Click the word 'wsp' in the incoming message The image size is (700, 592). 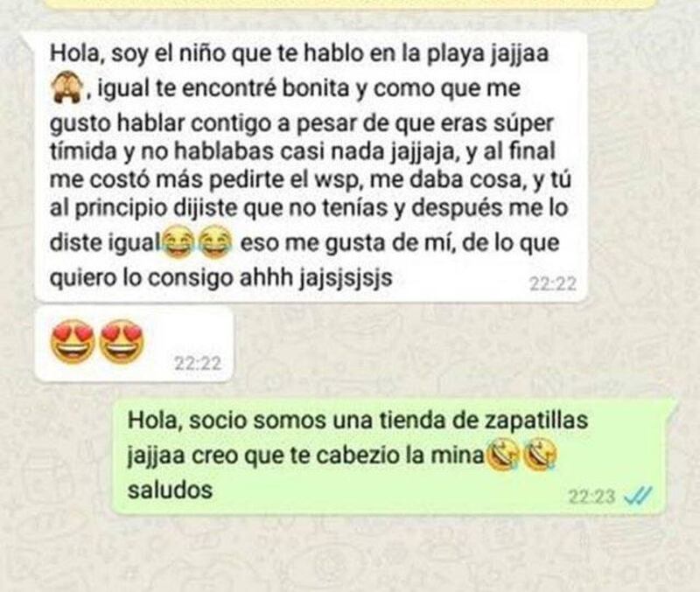(x=337, y=180)
